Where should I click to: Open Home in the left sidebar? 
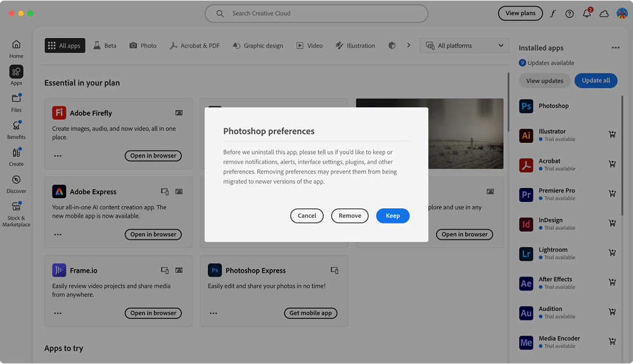pos(16,49)
